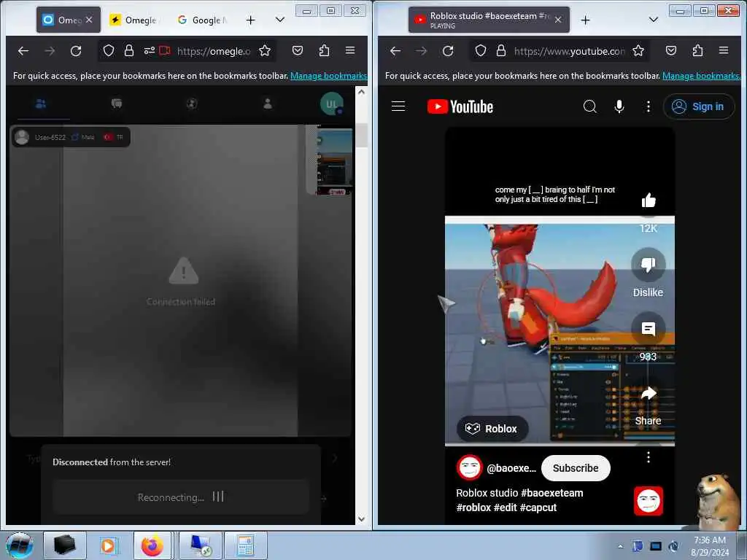Save to Pocket in Omegle window
Image resolution: width=747 pixels, height=560 pixels.
point(298,50)
